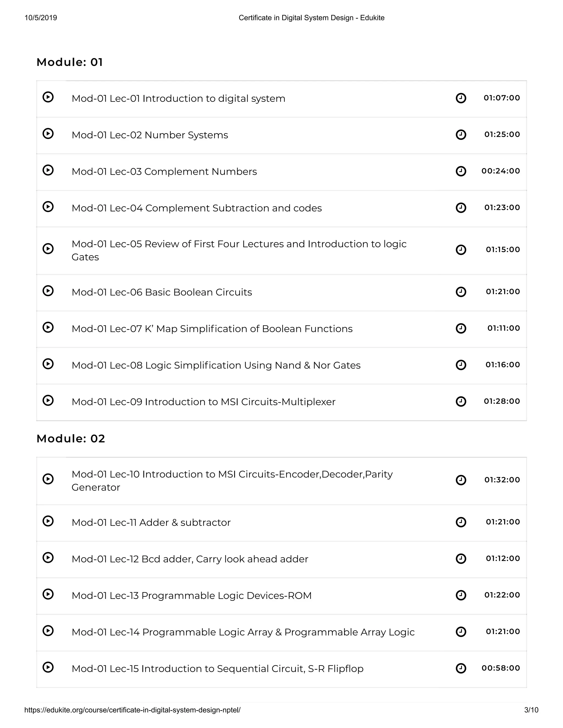Click clock icon beside 00:58:00 duration
Image resolution: width=563 pixels, height=728 pixels.
(x=461, y=668)
